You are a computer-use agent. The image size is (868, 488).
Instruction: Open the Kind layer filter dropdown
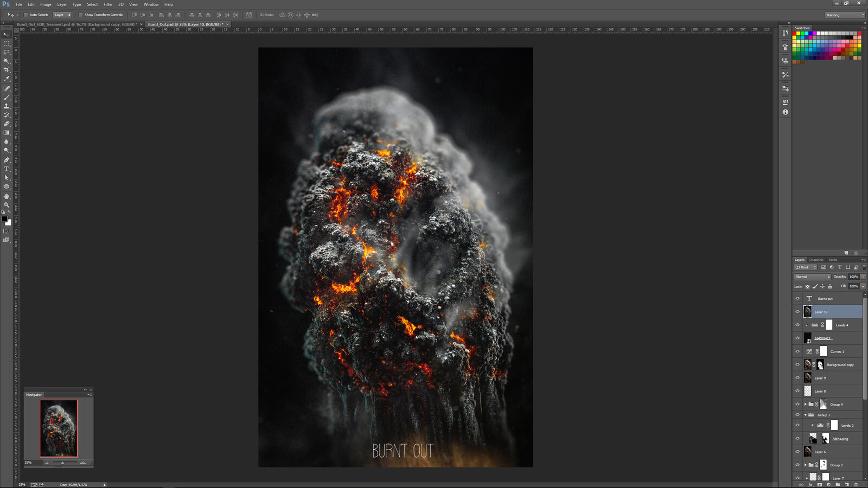(806, 267)
